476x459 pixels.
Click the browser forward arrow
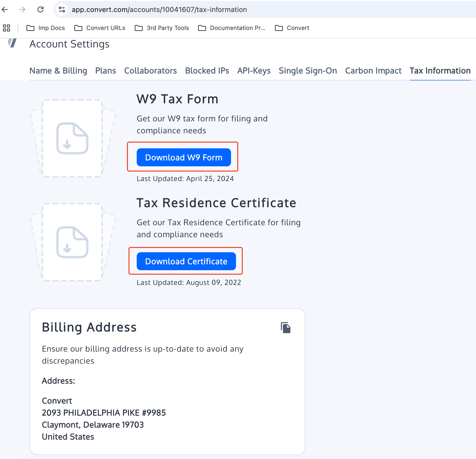click(x=22, y=9)
